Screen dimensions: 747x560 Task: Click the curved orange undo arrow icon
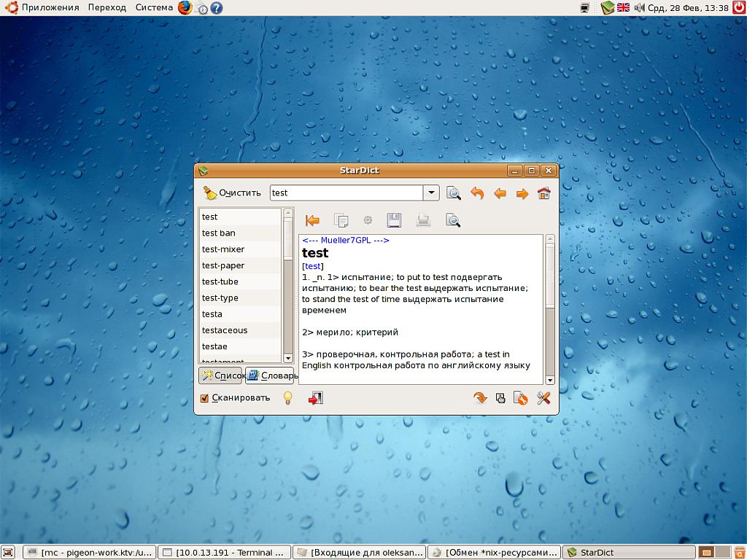477,193
